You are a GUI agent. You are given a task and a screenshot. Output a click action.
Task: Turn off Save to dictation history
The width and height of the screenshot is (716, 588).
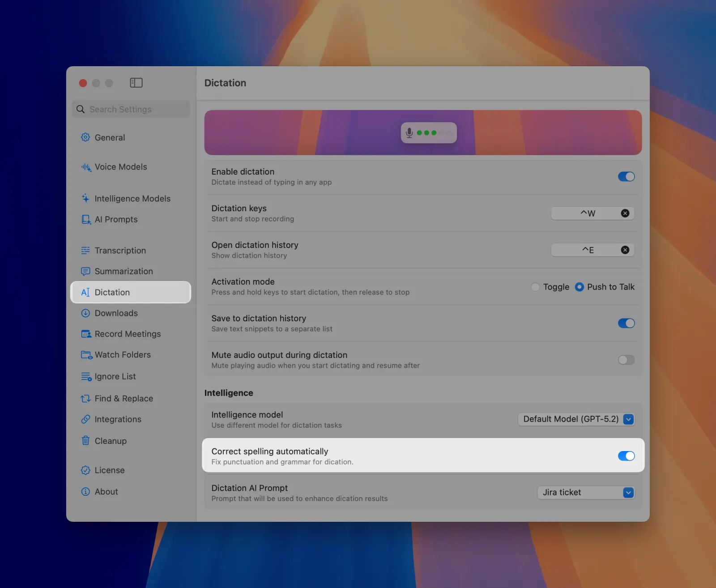pos(626,324)
